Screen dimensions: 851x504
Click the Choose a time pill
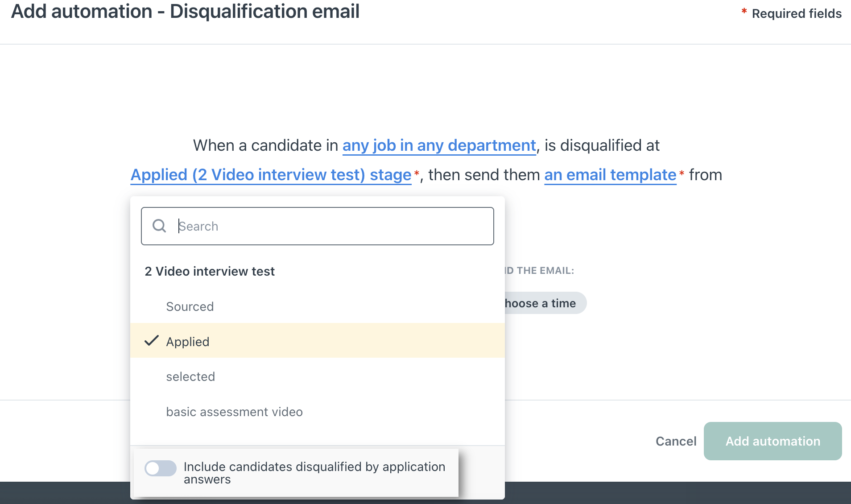[x=545, y=303]
